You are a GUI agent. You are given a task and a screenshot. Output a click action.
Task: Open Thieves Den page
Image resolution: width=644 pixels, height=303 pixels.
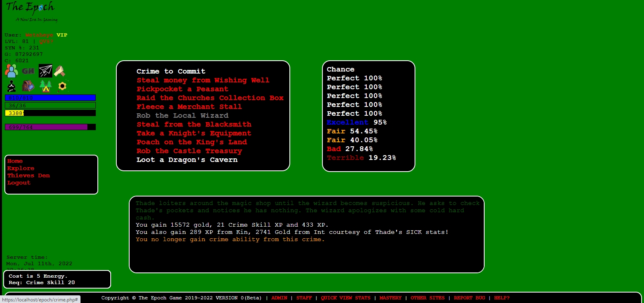28,176
